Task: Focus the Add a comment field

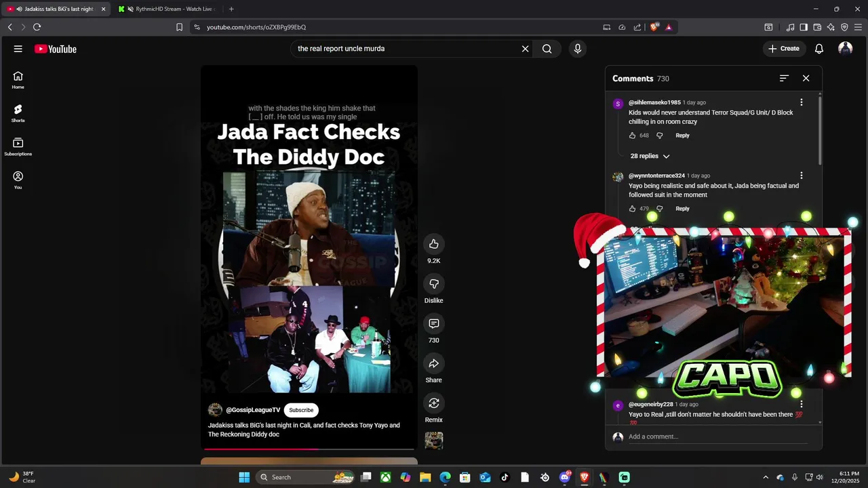Action: tap(717, 436)
